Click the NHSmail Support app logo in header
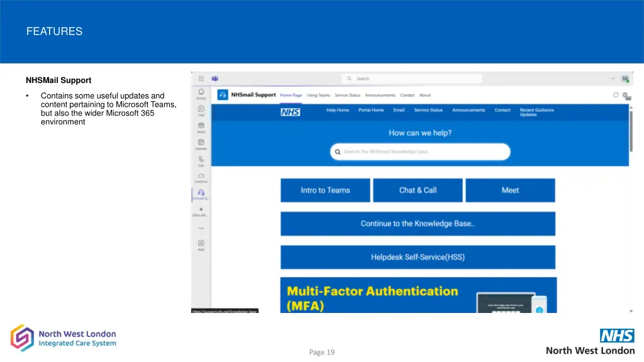Viewport: 644px width, 362px height. pos(223,95)
